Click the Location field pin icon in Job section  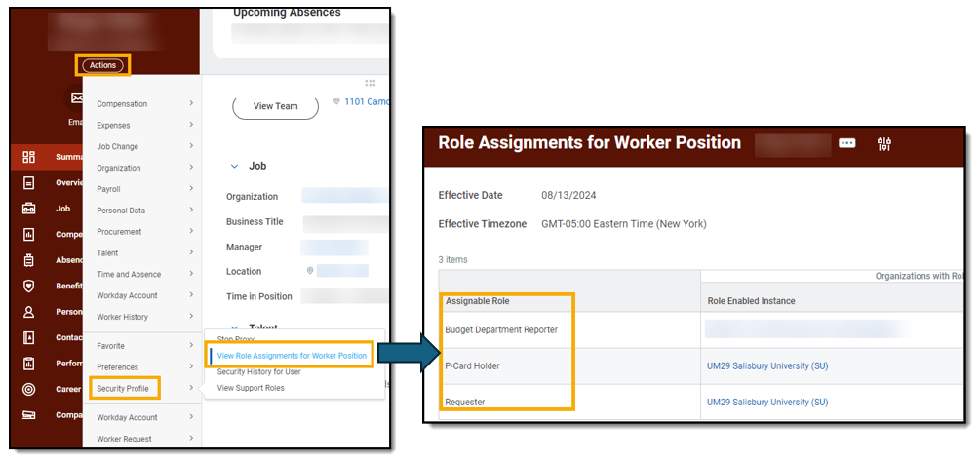309,271
